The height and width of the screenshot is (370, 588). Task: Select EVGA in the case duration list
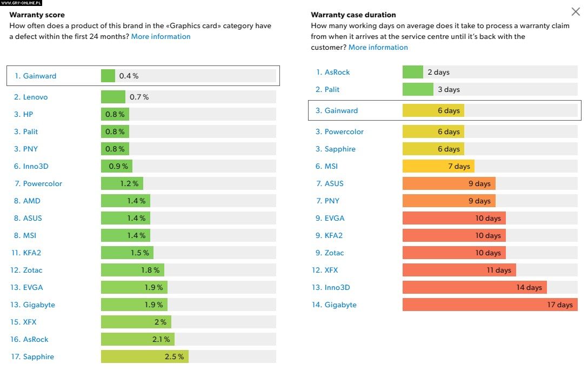click(335, 219)
